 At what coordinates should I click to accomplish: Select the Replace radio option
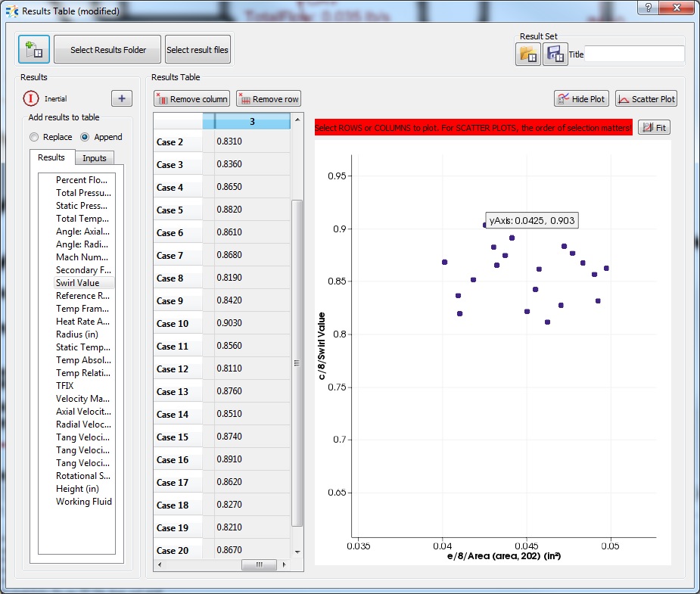pyautogui.click(x=34, y=137)
